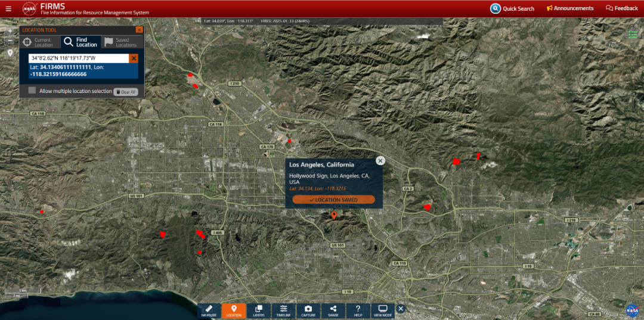Enable Allow multiple location selection checkbox
This screenshot has width=644, height=320.
click(32, 91)
